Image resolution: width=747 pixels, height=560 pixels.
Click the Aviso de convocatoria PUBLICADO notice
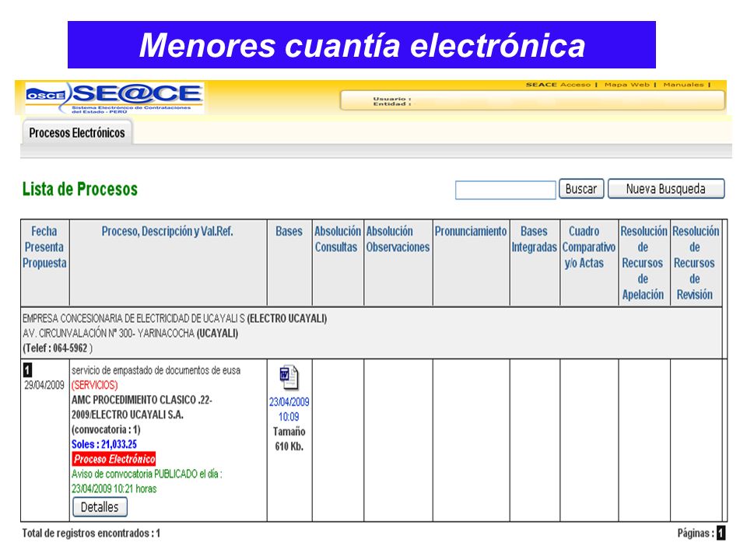point(147,481)
